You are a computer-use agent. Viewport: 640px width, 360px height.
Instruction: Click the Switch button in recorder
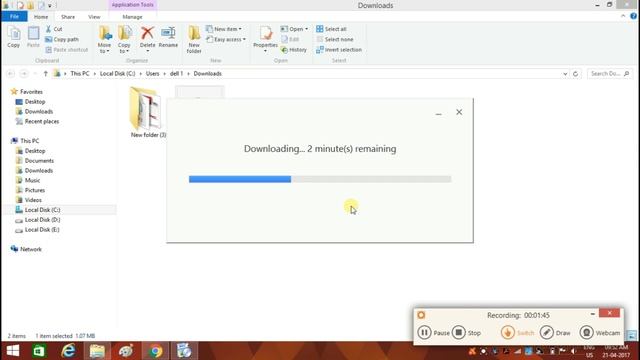click(x=518, y=333)
